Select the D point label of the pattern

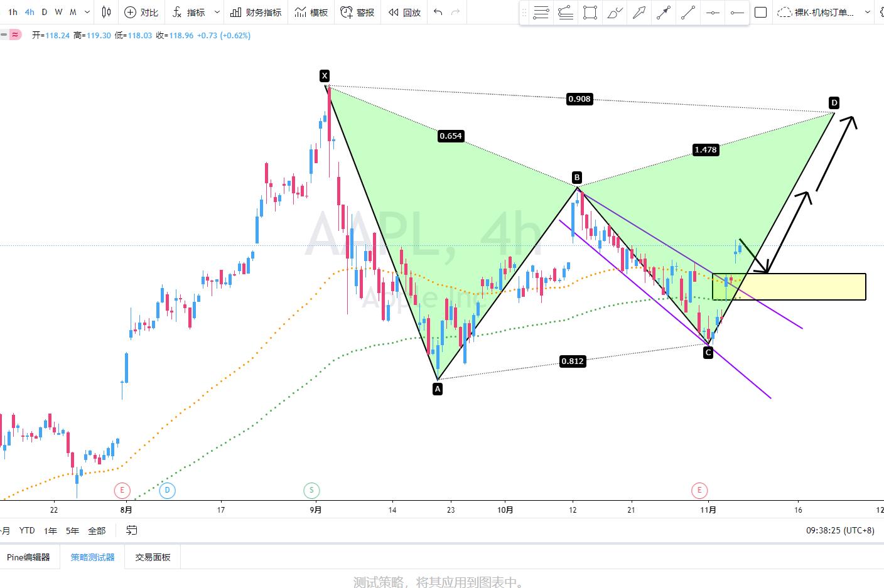click(834, 102)
